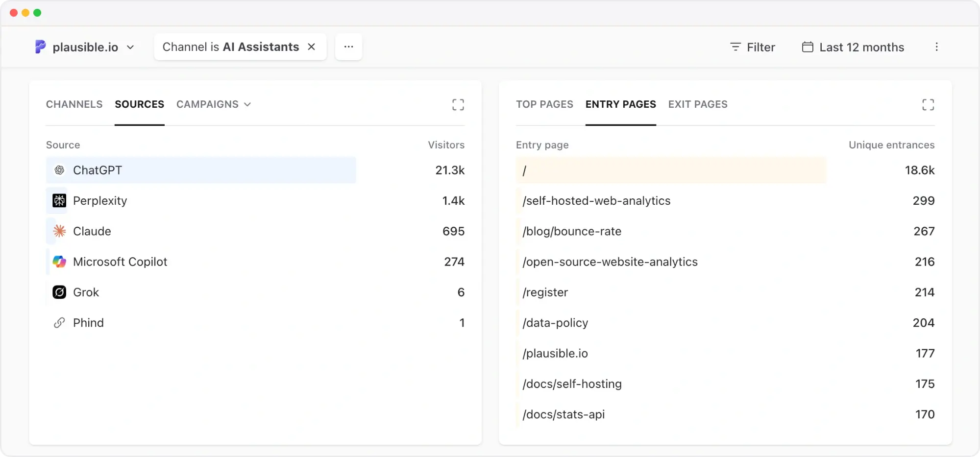
Task: Switch to the Channels tab
Action: coord(74,104)
